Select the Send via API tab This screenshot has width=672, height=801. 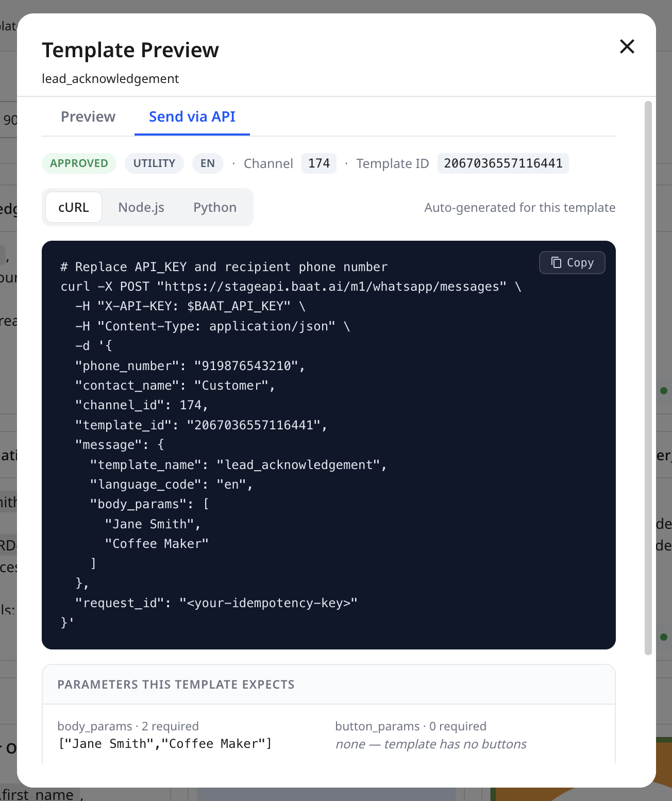(x=192, y=117)
